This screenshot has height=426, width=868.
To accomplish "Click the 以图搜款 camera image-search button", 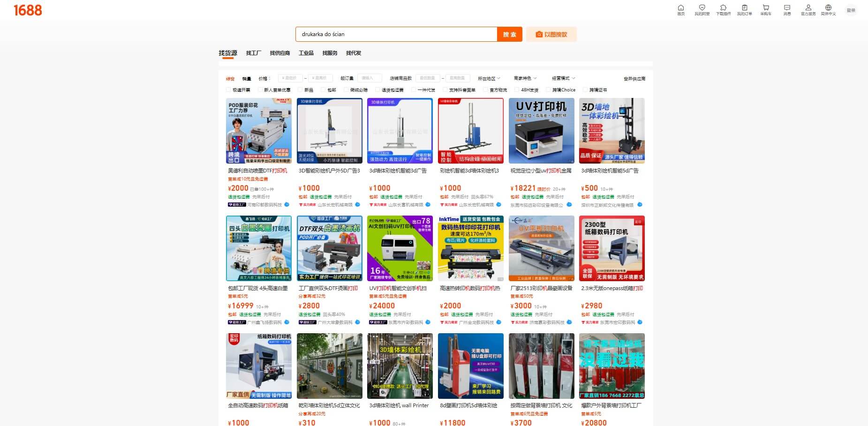I will (x=551, y=34).
